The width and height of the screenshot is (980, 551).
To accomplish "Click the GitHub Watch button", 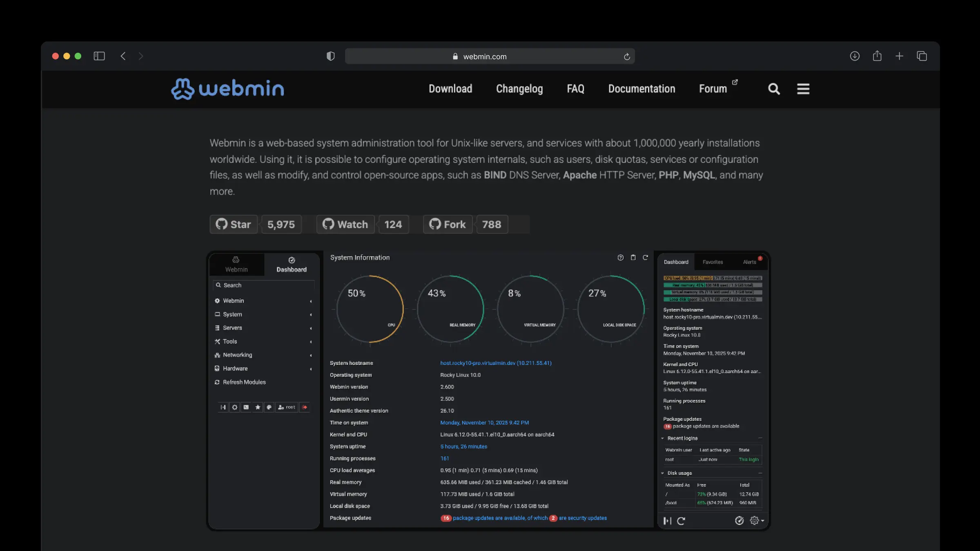I will (345, 224).
